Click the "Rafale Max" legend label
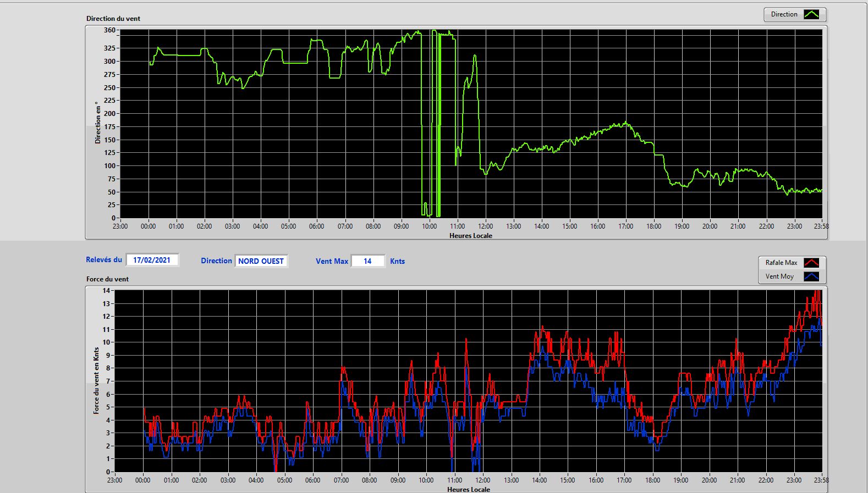 coord(781,263)
